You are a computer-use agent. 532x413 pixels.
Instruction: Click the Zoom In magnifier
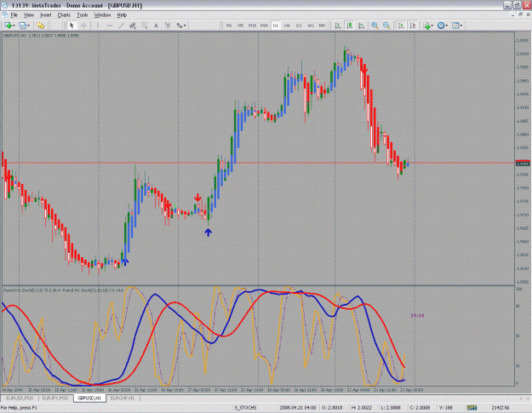tap(375, 26)
